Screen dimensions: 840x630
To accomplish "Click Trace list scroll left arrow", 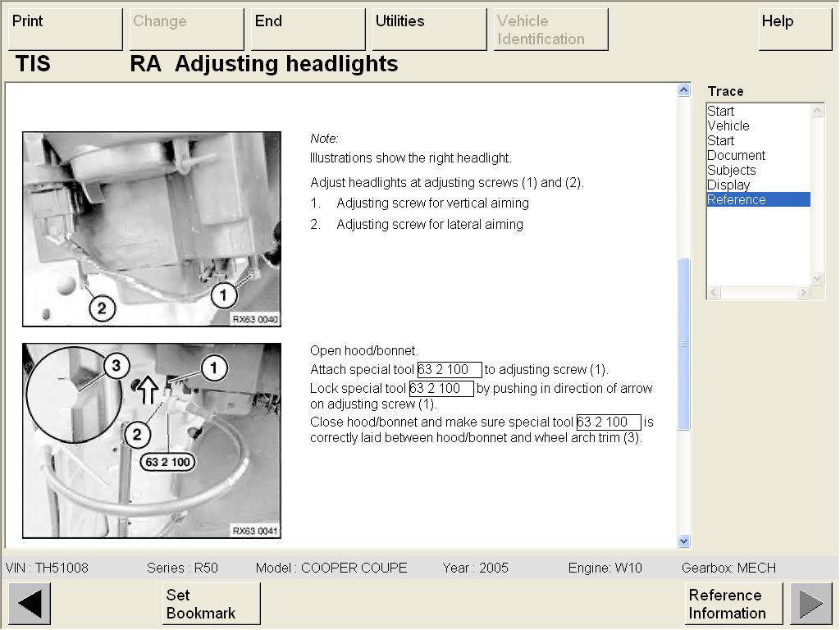I will (714, 293).
